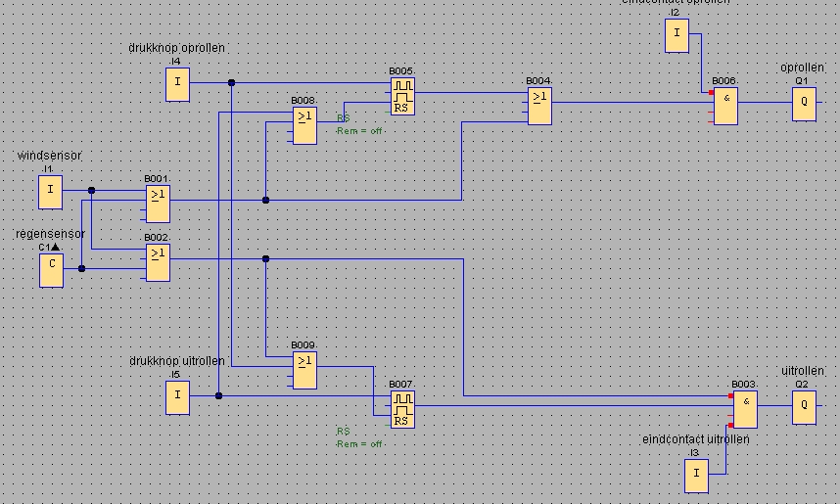The image size is (840, 504).
Task: Select AND gate block B006
Action: [725, 106]
